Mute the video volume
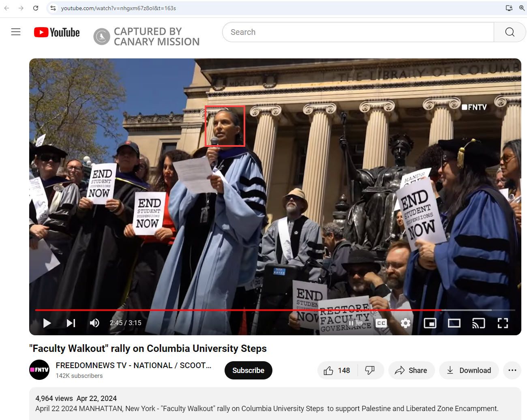 coord(94,323)
